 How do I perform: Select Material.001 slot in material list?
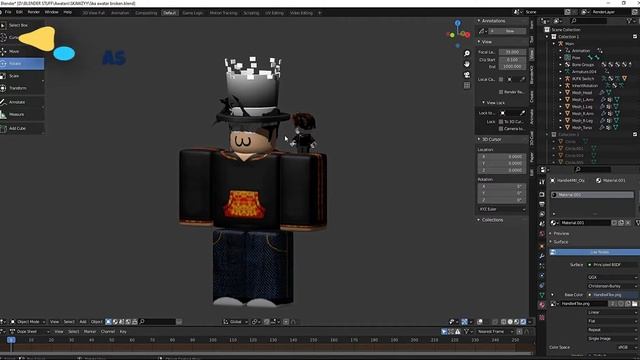[592, 195]
